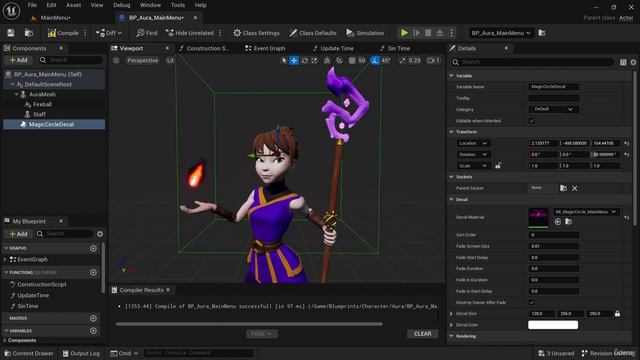
Task: Open the Decal Color white swatch
Action: pyautogui.click(x=553, y=325)
